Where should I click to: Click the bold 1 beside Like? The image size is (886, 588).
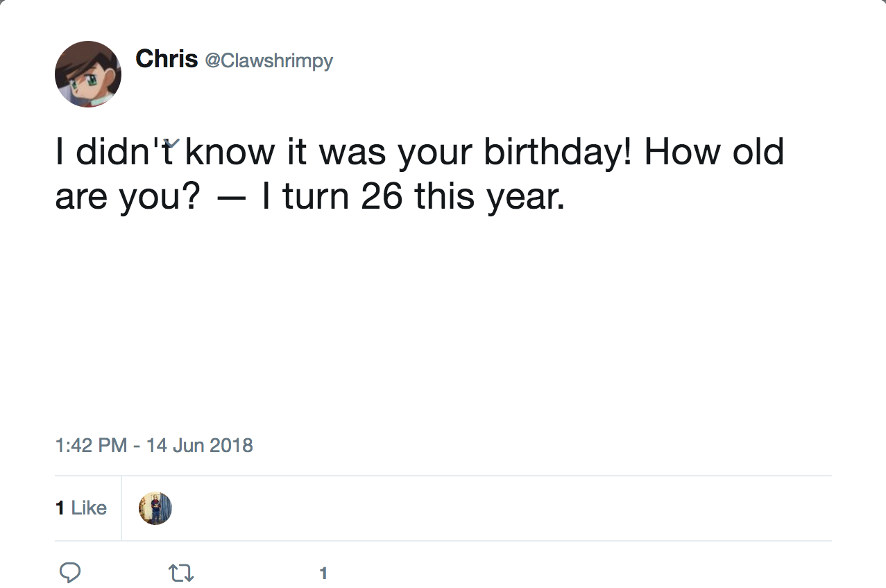60,508
